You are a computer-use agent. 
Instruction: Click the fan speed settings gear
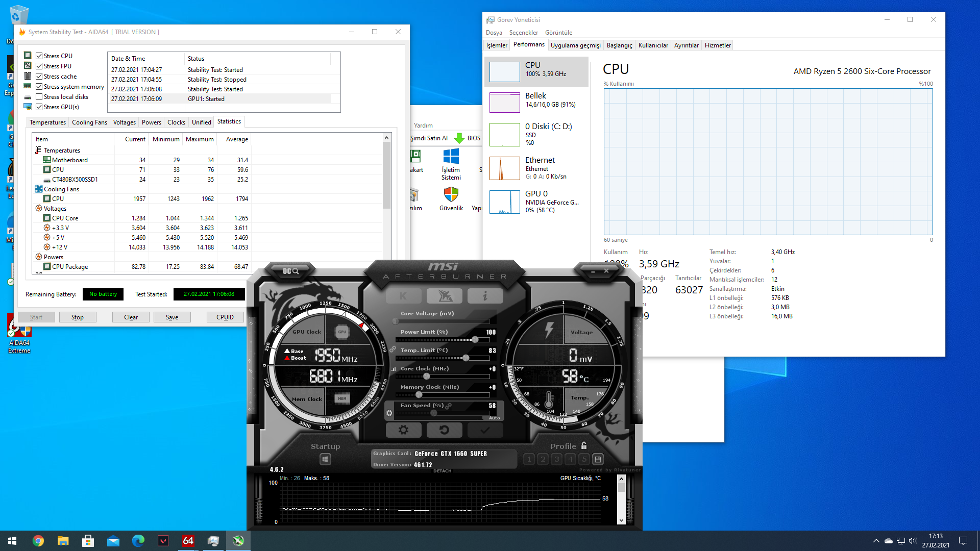pyautogui.click(x=389, y=413)
